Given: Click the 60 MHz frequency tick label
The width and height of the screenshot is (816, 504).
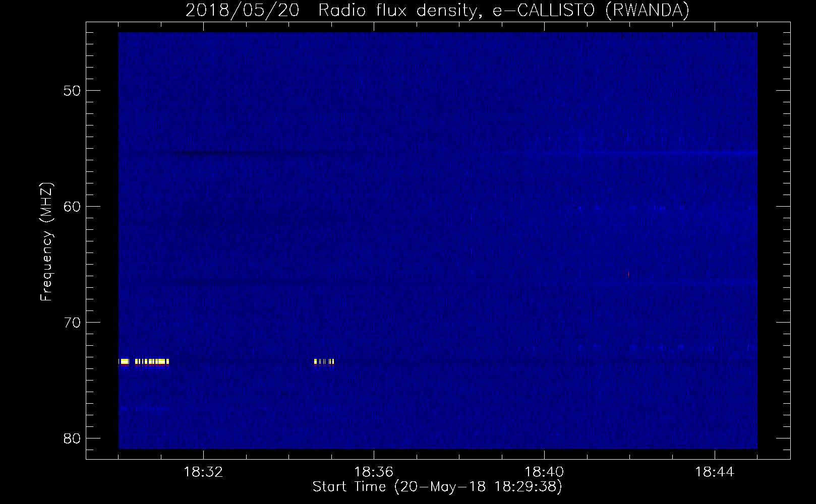Looking at the screenshot, I should tap(72, 207).
